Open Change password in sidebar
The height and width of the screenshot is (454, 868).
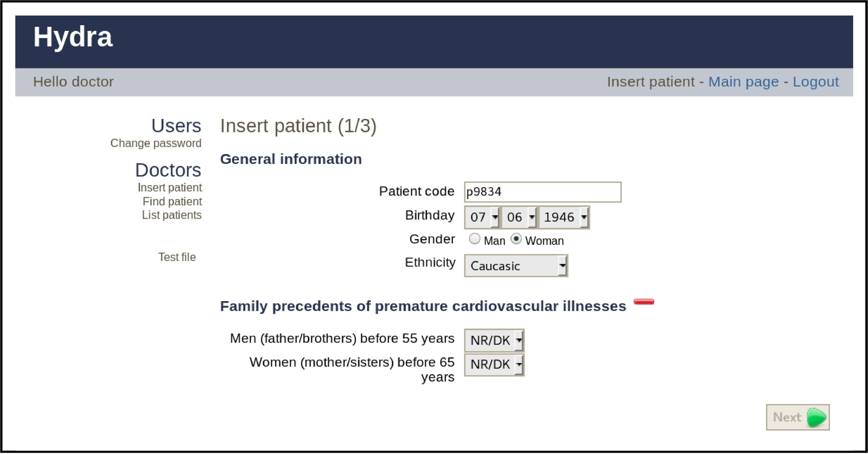(156, 143)
